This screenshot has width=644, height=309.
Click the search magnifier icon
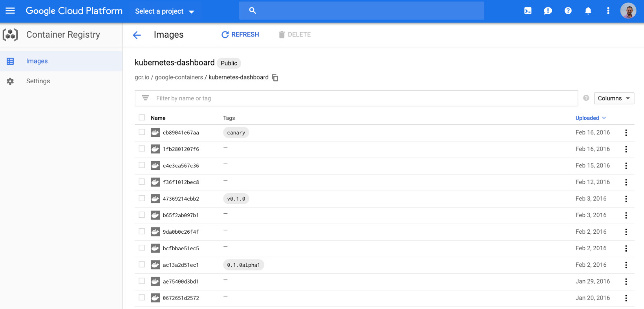pyautogui.click(x=252, y=11)
